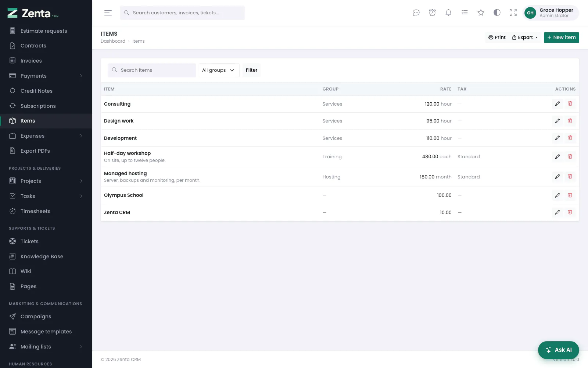The height and width of the screenshot is (368, 588).
Task: Open the chat messages icon
Action: pyautogui.click(x=416, y=13)
